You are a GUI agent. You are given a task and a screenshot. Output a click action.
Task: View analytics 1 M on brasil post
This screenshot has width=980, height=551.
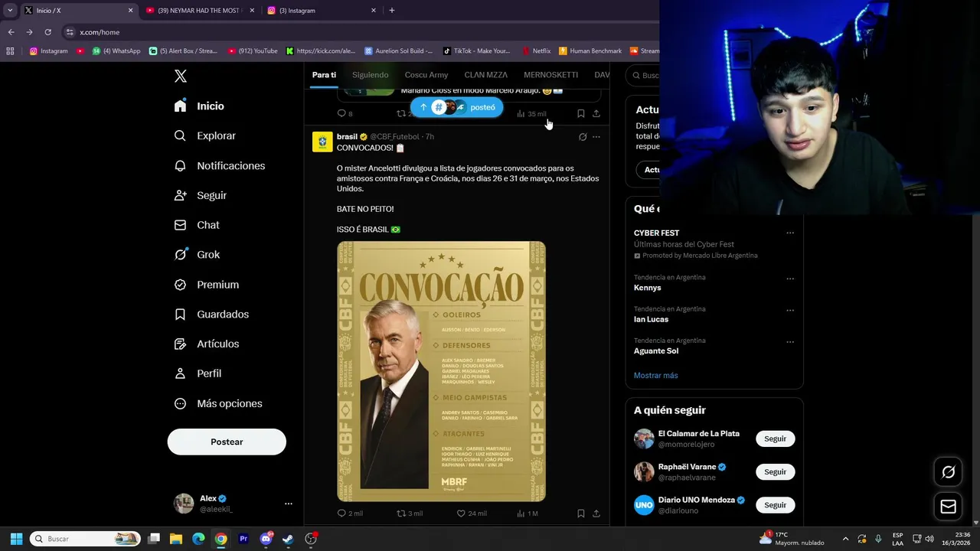(x=528, y=514)
